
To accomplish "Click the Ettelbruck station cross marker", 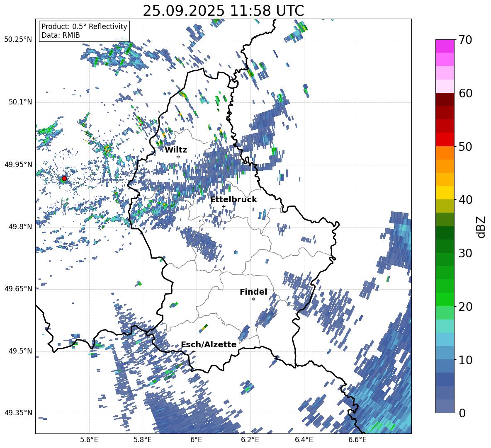I will [224, 206].
